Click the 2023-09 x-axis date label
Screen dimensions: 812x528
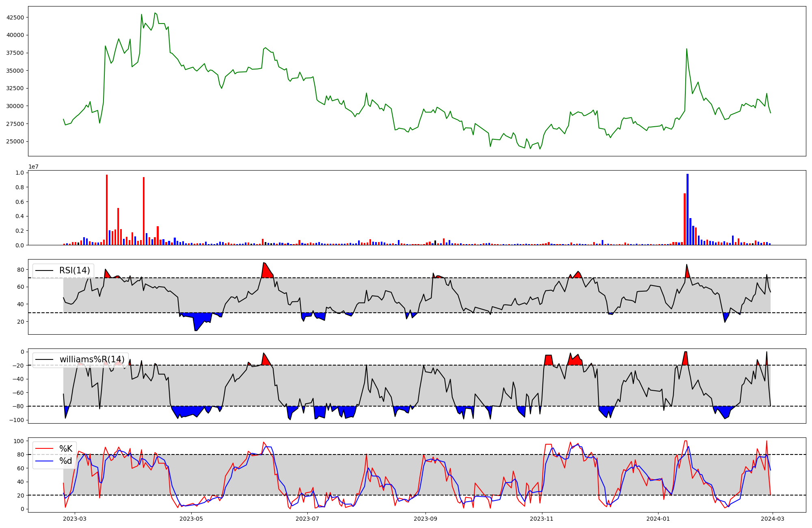pyautogui.click(x=425, y=519)
